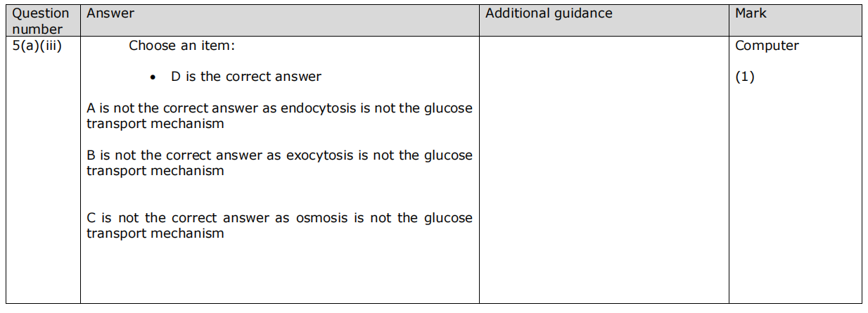
Task: Click the "Choose an item:" text
Action: click(x=181, y=46)
